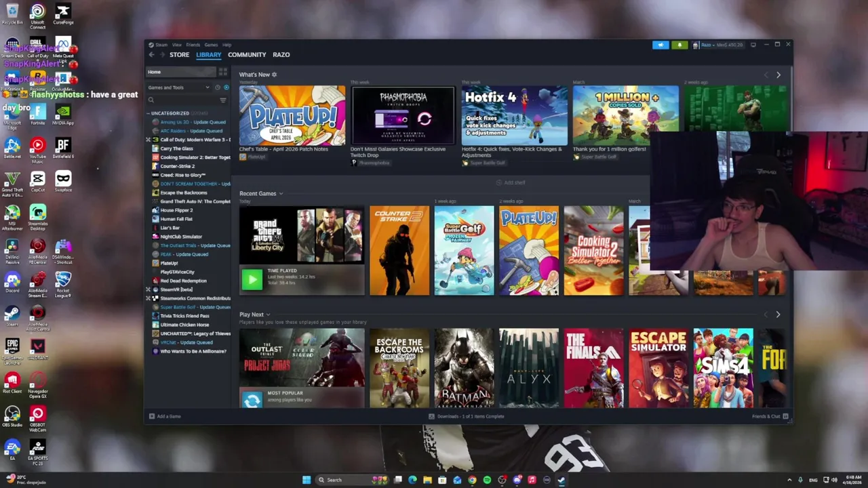Open Half-Life Alyx cover
Viewport: 868px width, 488px height.
pyautogui.click(x=529, y=368)
